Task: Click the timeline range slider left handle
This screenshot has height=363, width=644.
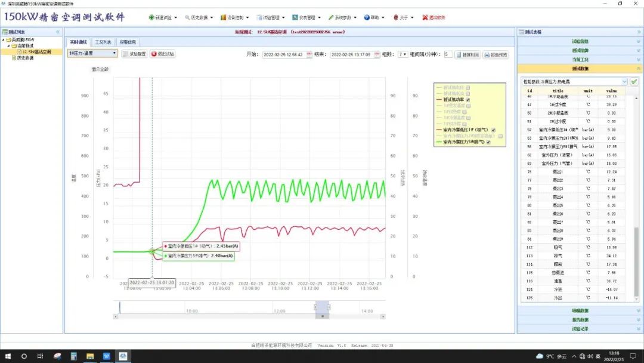Action: [x=315, y=307]
